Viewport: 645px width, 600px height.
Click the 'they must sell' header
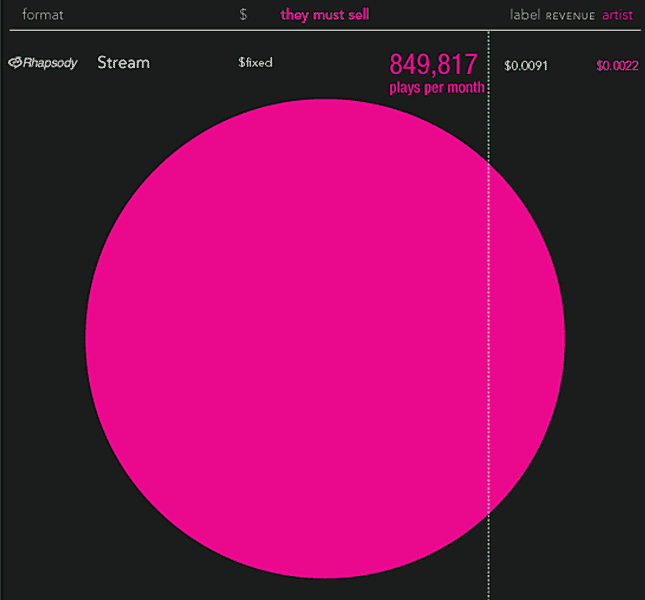coord(325,15)
